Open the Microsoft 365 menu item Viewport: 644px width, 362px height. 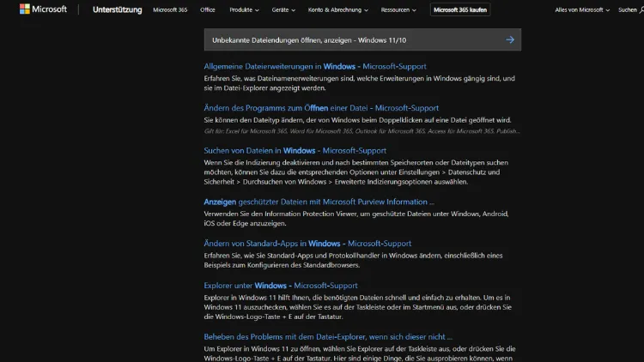point(170,9)
